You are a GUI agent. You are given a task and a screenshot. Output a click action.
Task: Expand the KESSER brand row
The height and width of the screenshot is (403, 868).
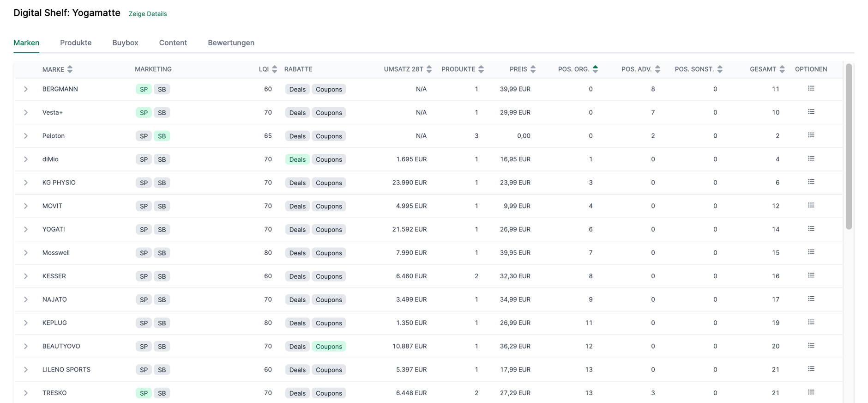tap(26, 276)
